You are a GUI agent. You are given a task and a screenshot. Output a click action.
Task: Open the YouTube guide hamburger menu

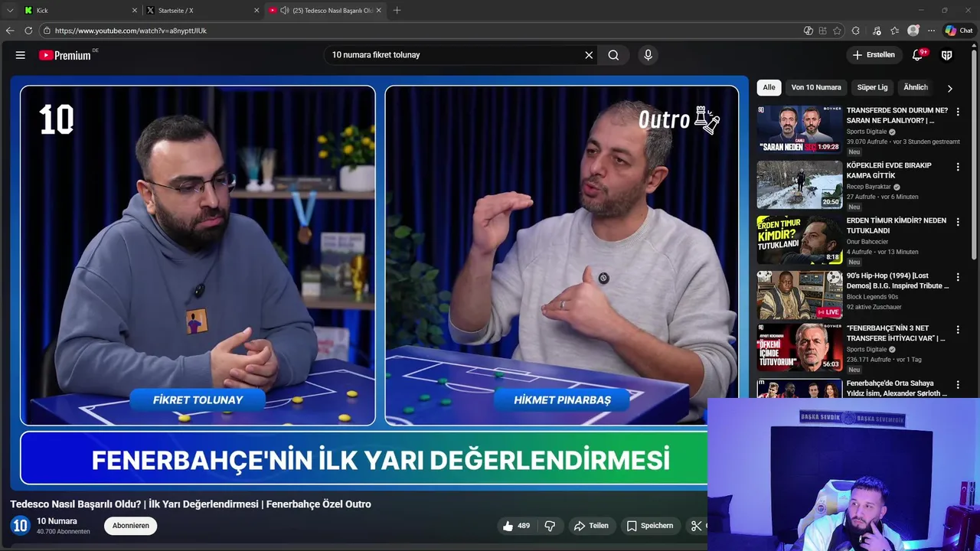pos(21,55)
